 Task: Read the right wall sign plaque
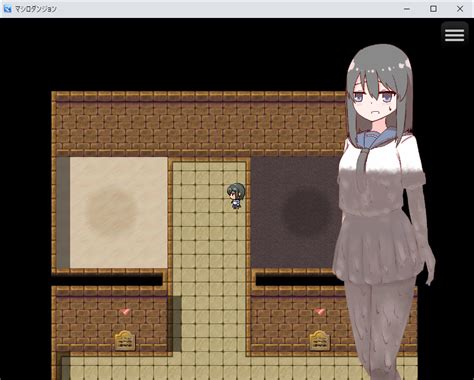[x=319, y=340]
